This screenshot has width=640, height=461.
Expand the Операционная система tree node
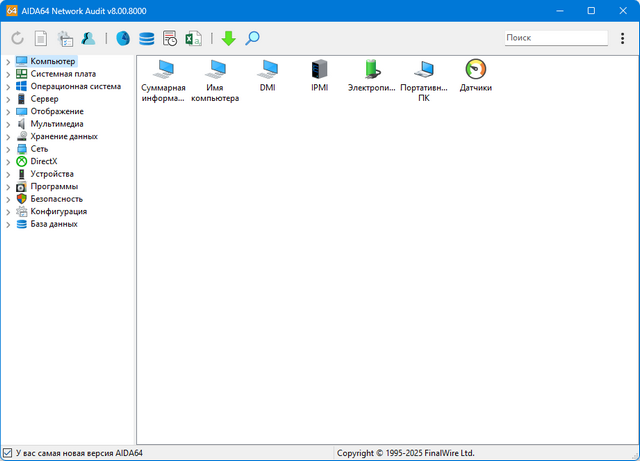8,87
